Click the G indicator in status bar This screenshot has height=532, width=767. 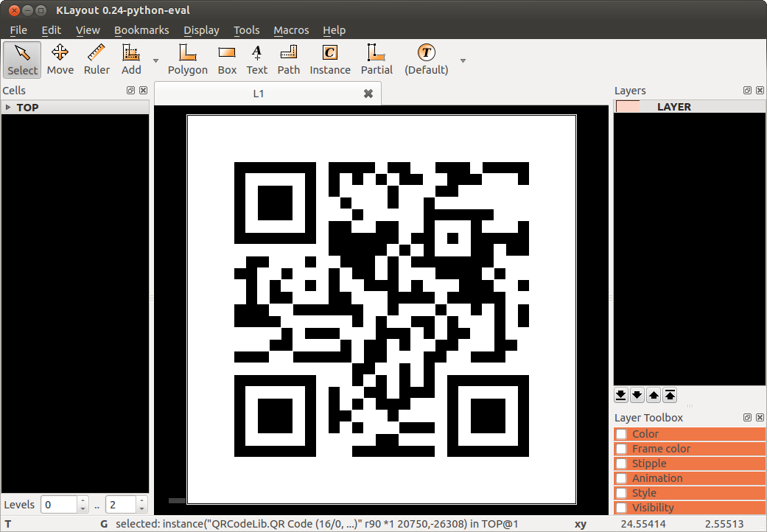pos(104,524)
